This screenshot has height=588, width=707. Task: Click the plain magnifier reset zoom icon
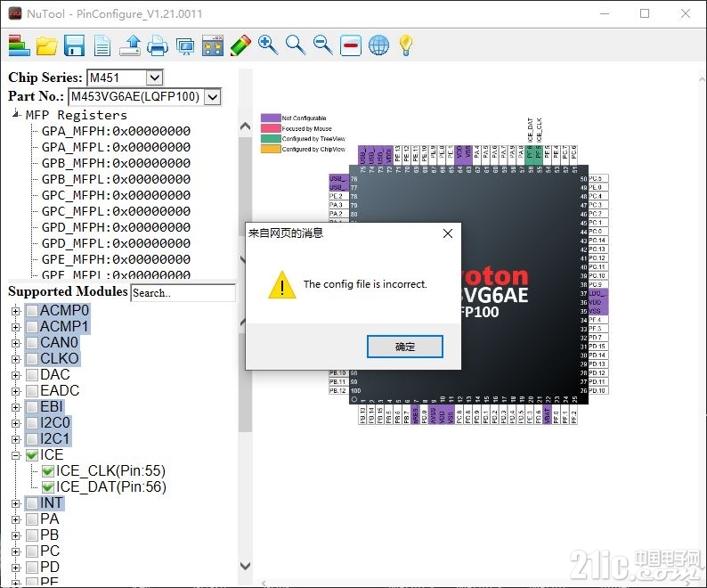296,45
